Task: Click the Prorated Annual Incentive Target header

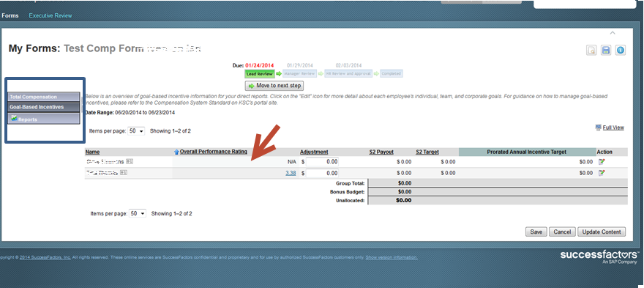Action: pyautogui.click(x=527, y=152)
